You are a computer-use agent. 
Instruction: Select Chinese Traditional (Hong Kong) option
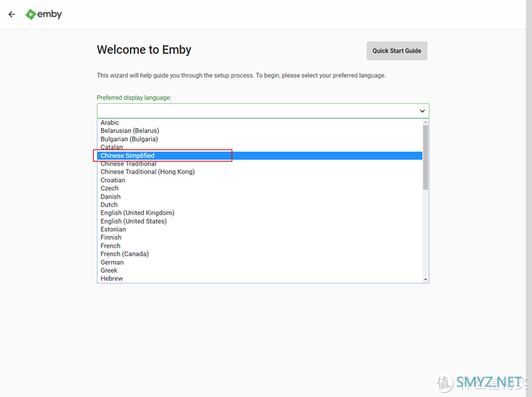pos(260,172)
